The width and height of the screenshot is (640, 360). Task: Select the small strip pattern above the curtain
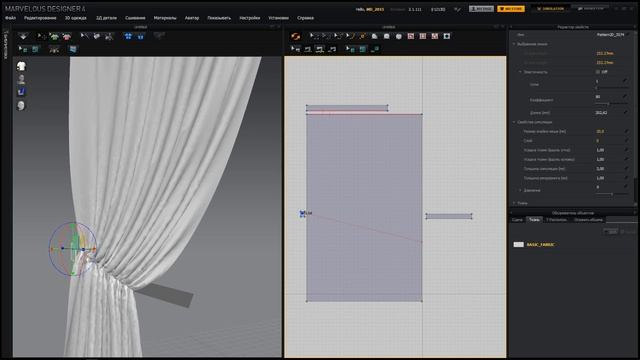[x=347, y=108]
